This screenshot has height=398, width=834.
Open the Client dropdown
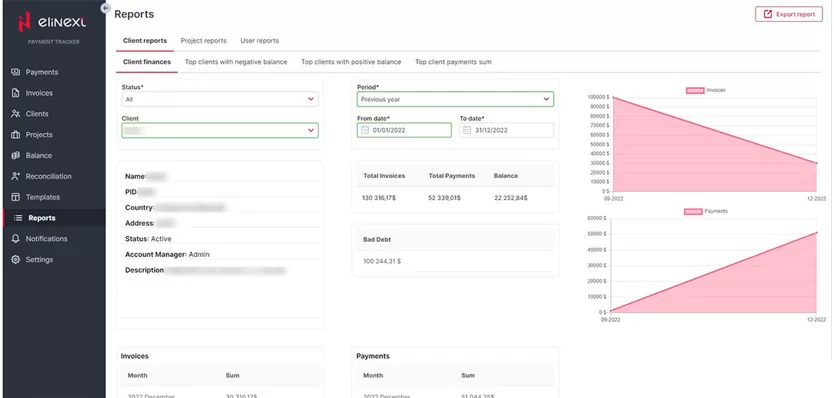click(x=220, y=130)
